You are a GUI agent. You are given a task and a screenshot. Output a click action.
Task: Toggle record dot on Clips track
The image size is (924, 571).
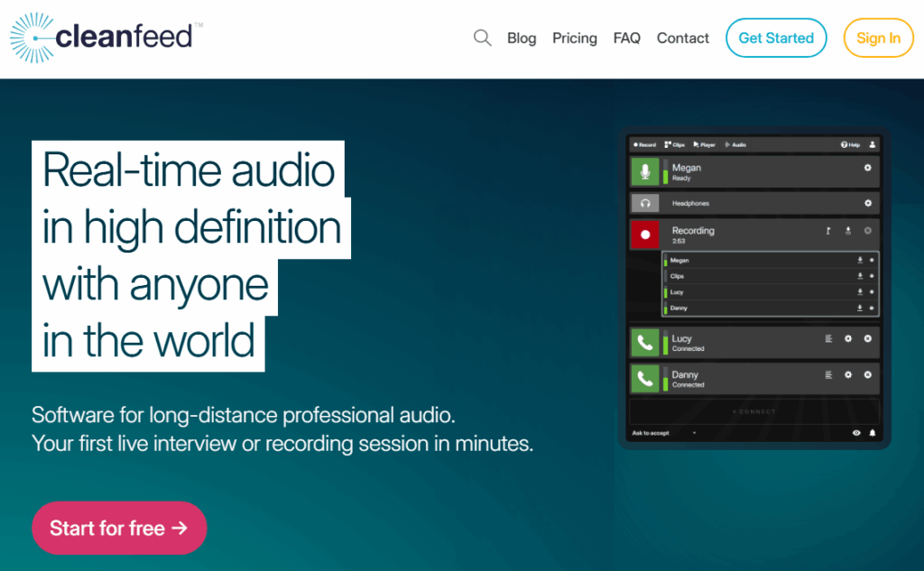tap(872, 276)
